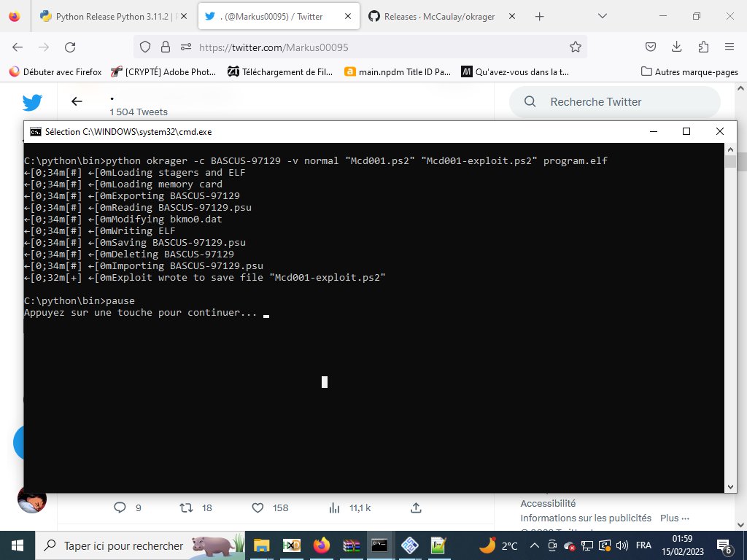747x560 pixels.
Task: Open site permissions icon in address bar
Action: pos(186,47)
